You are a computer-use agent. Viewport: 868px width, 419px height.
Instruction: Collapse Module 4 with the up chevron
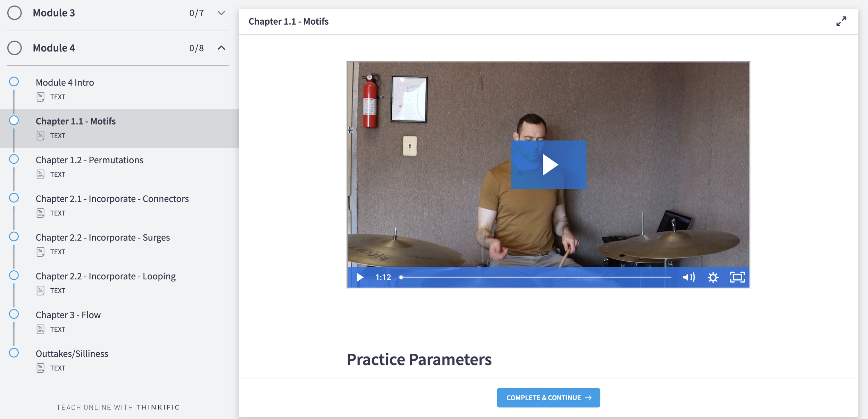[221, 48]
